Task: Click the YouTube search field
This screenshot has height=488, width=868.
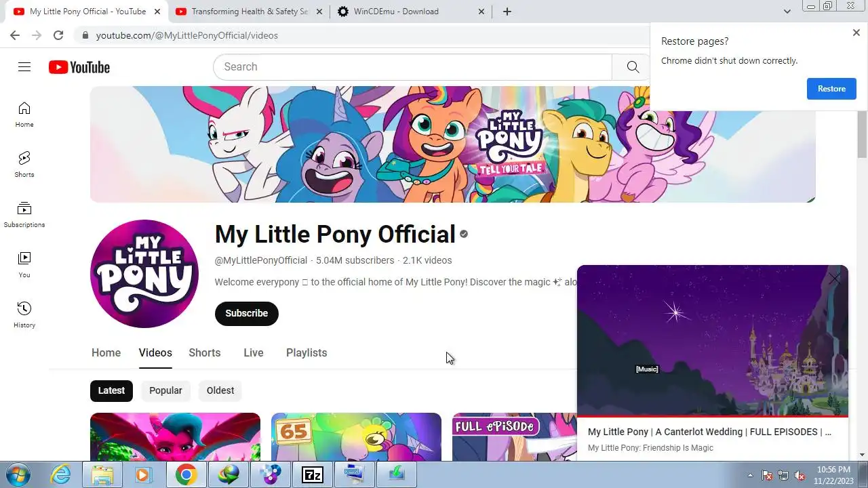Action: click(413, 66)
